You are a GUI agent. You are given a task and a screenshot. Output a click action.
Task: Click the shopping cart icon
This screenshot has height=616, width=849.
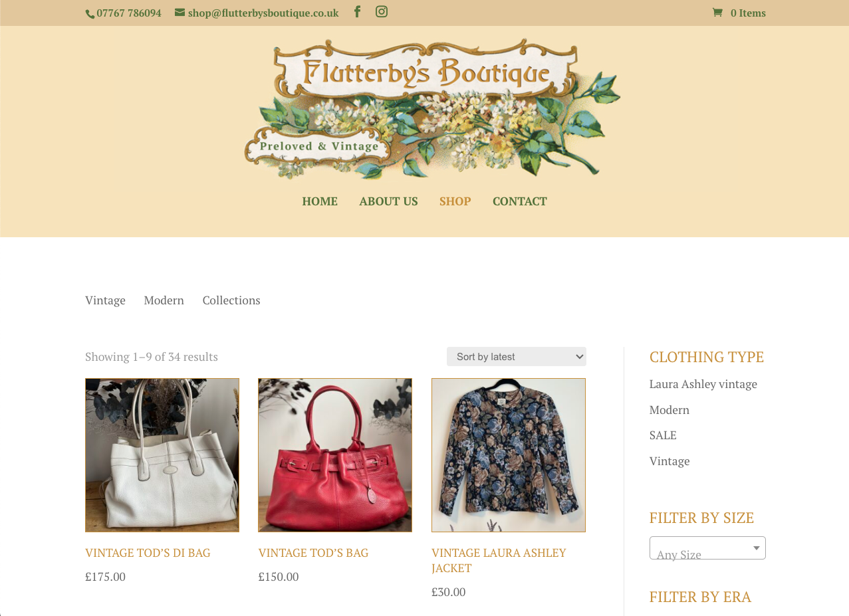point(717,13)
